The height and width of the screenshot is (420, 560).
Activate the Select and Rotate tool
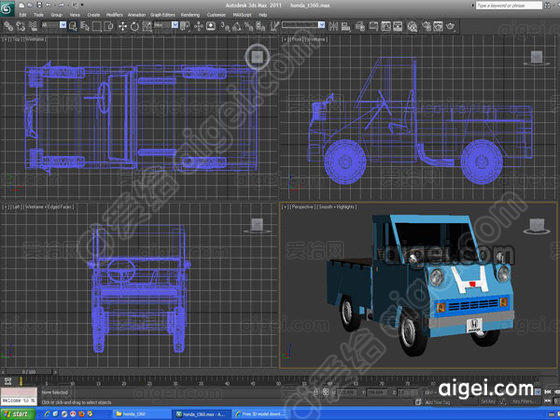[135, 26]
